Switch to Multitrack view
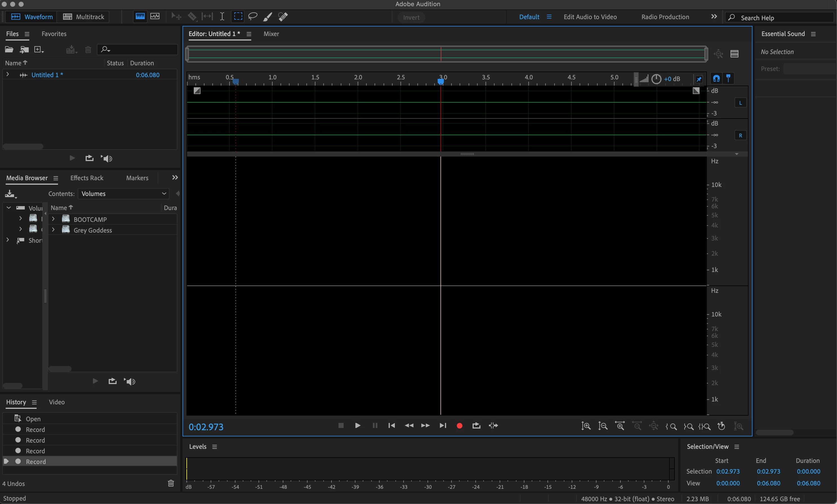 [x=84, y=17]
